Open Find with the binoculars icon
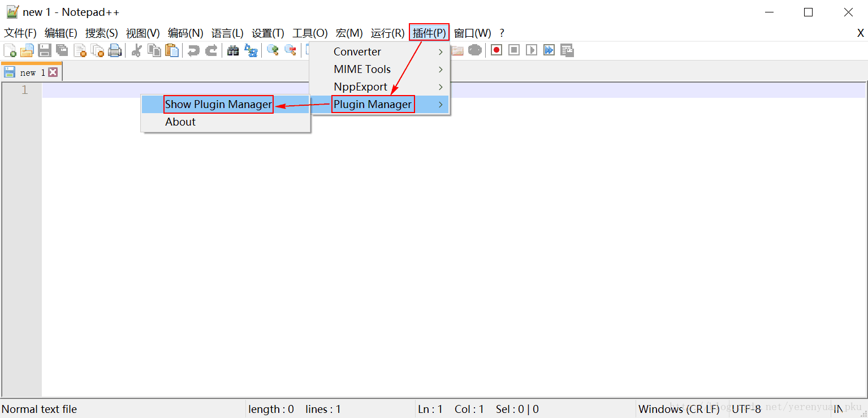The width and height of the screenshot is (868, 418). [x=233, y=50]
